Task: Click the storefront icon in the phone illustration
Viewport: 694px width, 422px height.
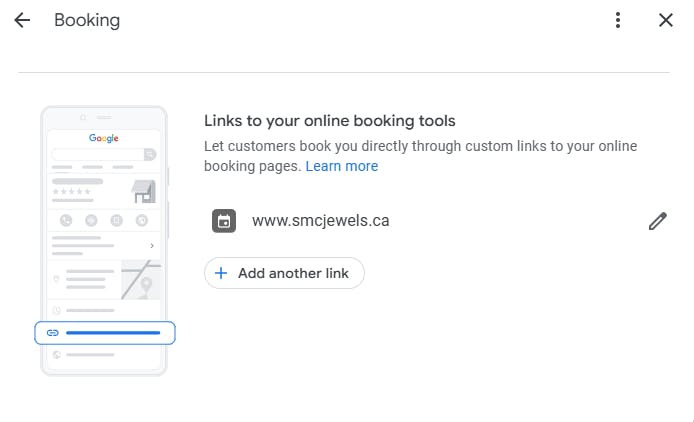Action: coord(144,190)
